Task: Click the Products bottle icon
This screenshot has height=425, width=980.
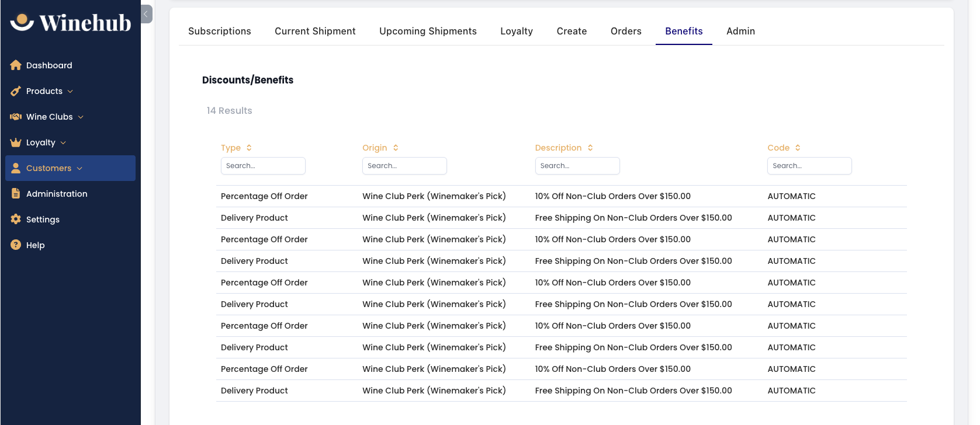Action: [16, 91]
